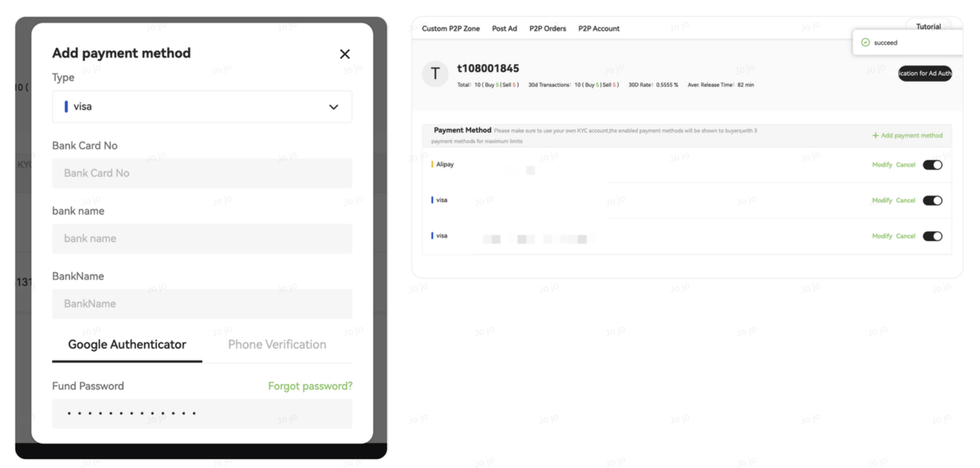
Task: Click the plus Add payment method
Action: click(907, 136)
